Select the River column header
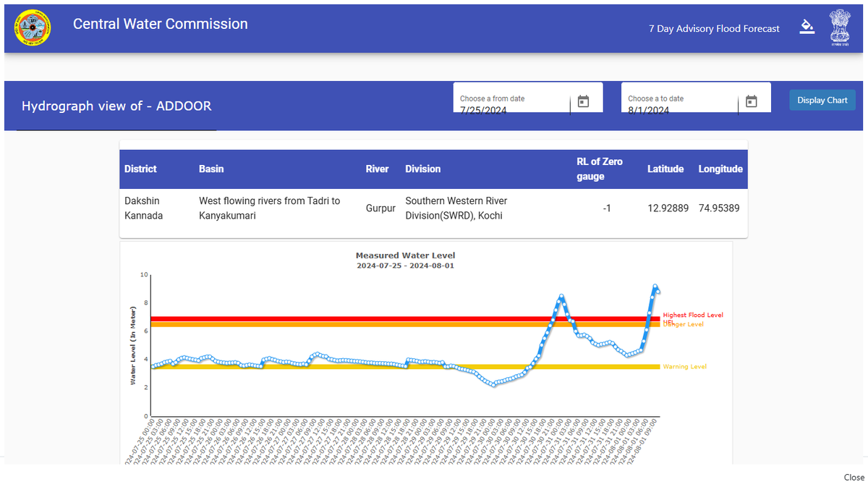The width and height of the screenshot is (868, 495). tap(377, 169)
